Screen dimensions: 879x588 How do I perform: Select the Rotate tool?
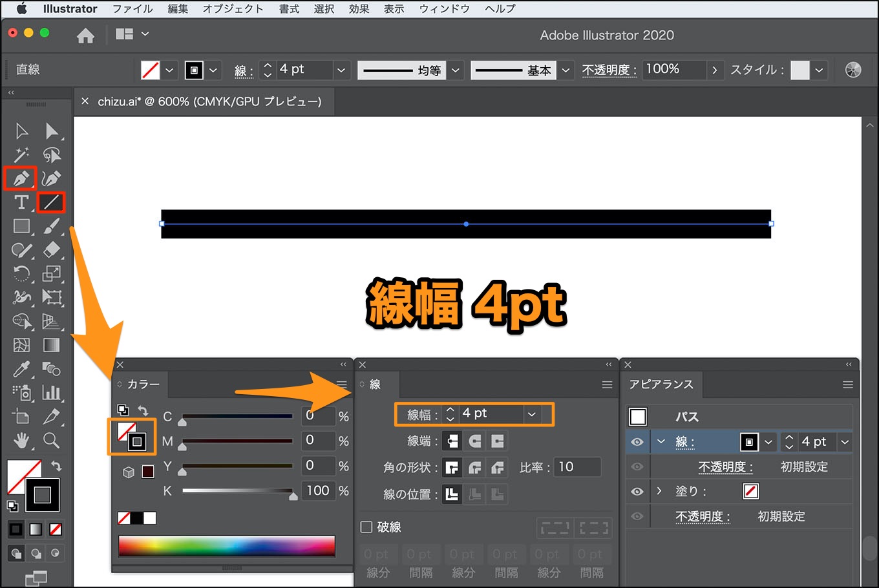[x=21, y=273]
